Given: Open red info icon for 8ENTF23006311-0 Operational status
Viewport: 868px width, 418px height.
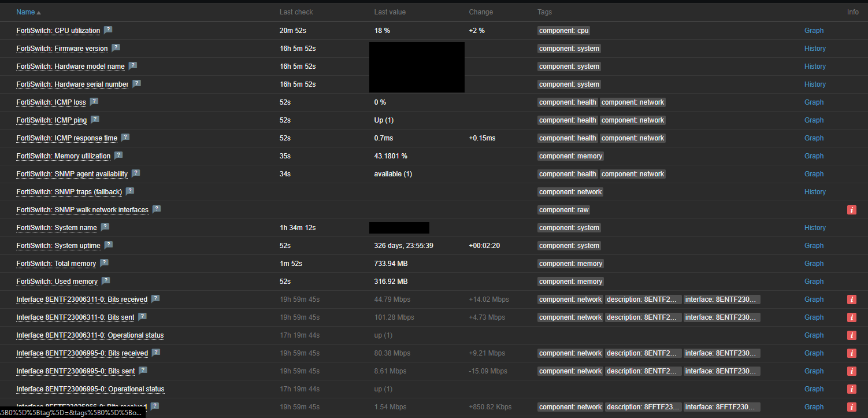Looking at the screenshot, I should (x=851, y=335).
